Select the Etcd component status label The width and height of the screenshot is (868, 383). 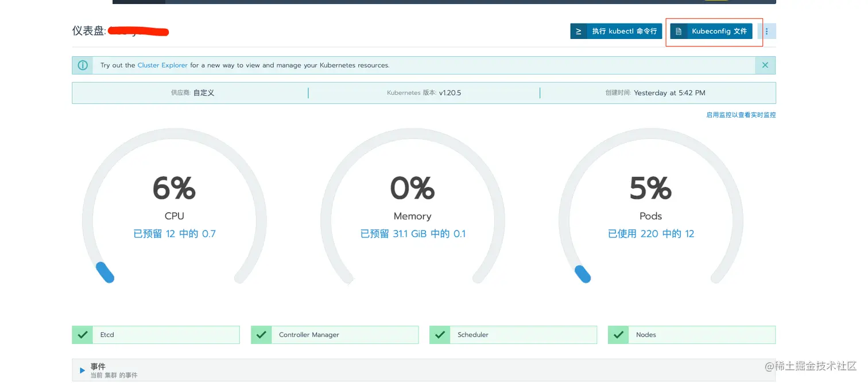[107, 335]
